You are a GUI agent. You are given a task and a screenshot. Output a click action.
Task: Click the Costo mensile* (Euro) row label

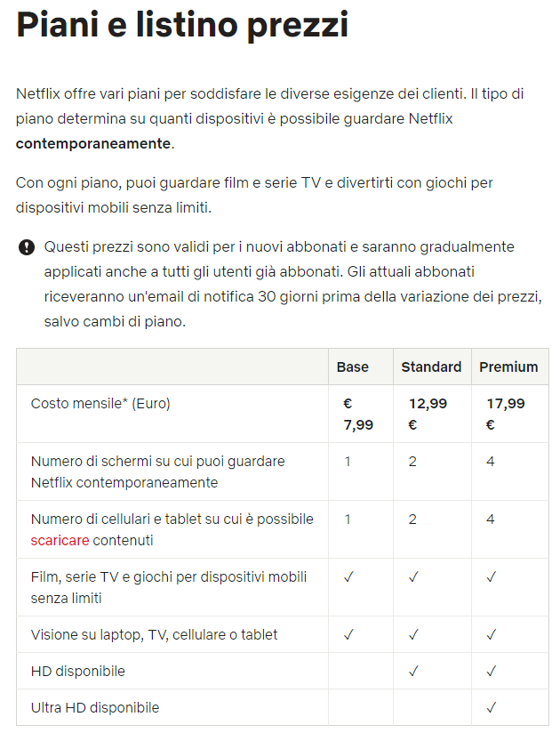(x=100, y=403)
